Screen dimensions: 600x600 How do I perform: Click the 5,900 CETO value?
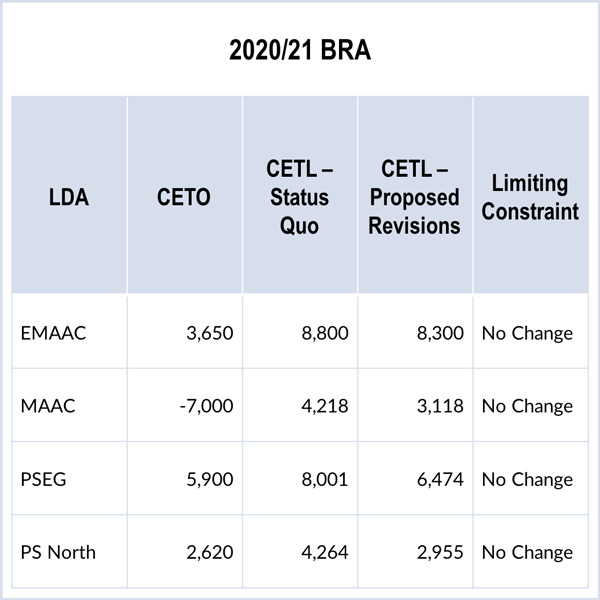[209, 479]
